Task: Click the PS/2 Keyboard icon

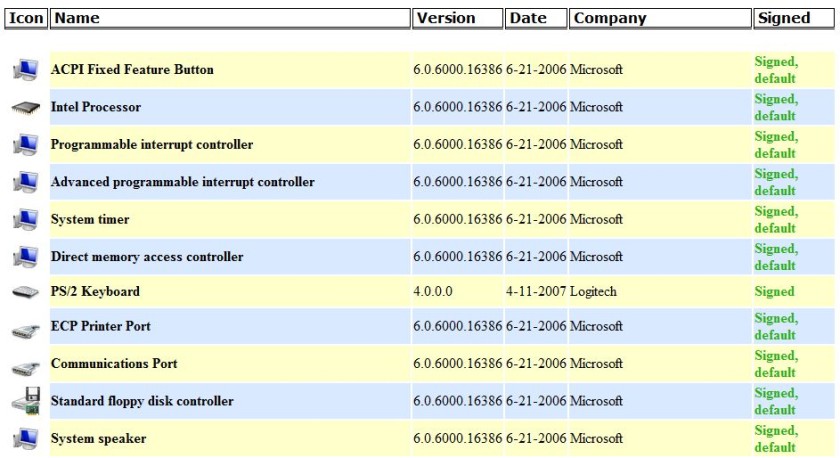Action: pyautogui.click(x=25, y=292)
